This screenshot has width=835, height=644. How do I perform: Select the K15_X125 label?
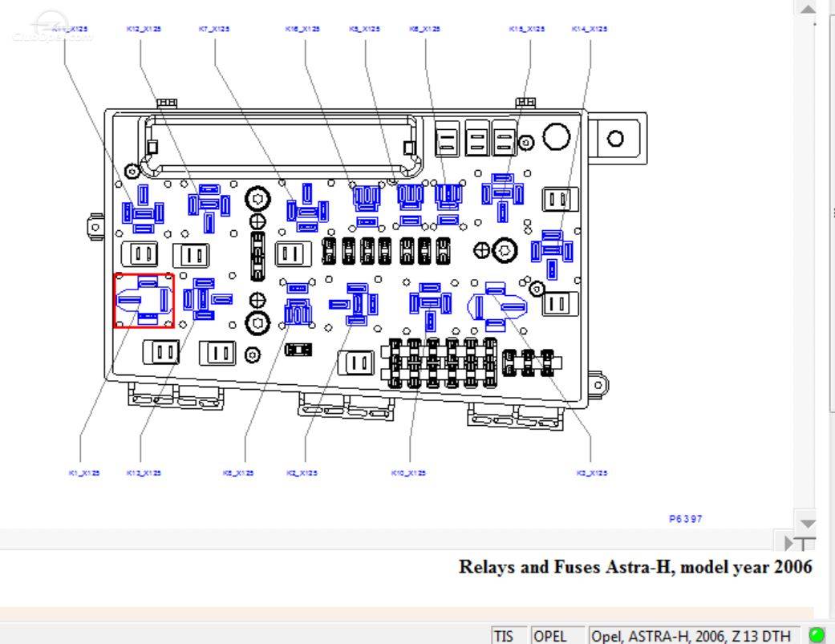(527, 29)
